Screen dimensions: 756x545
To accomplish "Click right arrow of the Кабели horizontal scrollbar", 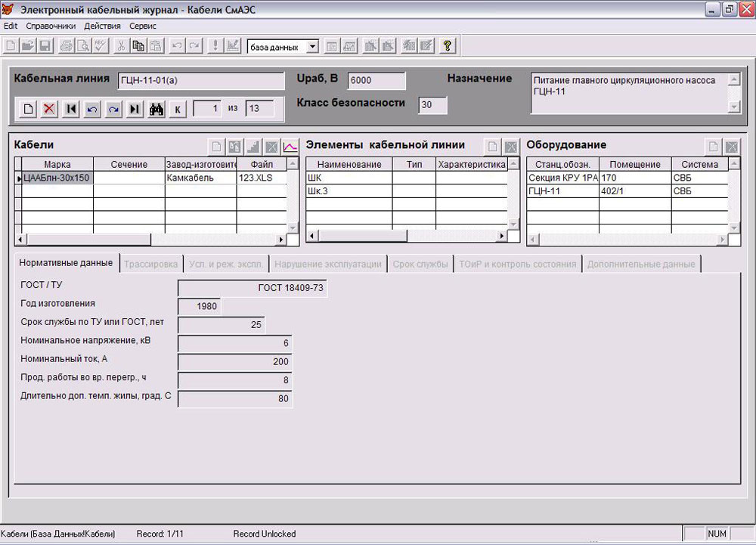I will point(281,240).
